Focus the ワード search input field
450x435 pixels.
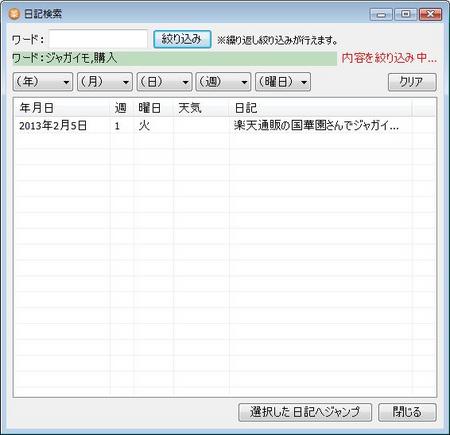(98, 39)
